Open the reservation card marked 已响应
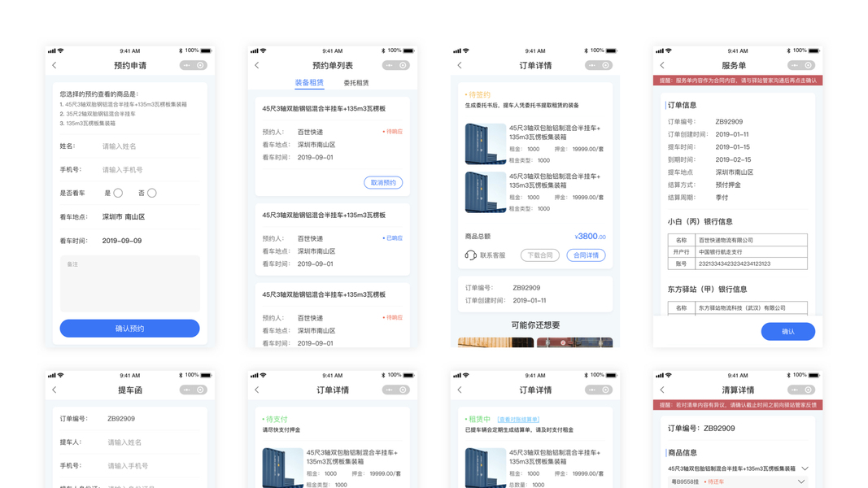 click(x=332, y=239)
